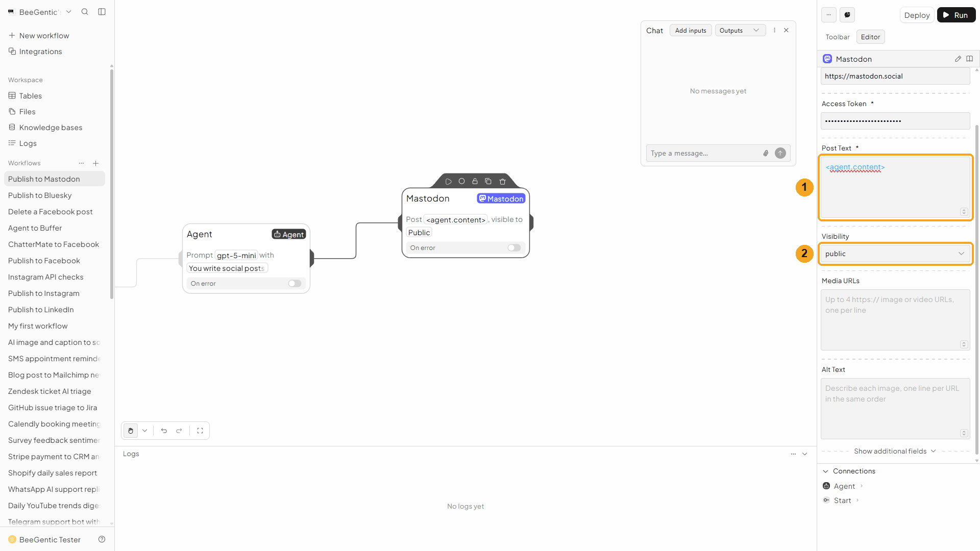Expand Show additional fields
This screenshot has height=551, width=980.
tap(895, 451)
